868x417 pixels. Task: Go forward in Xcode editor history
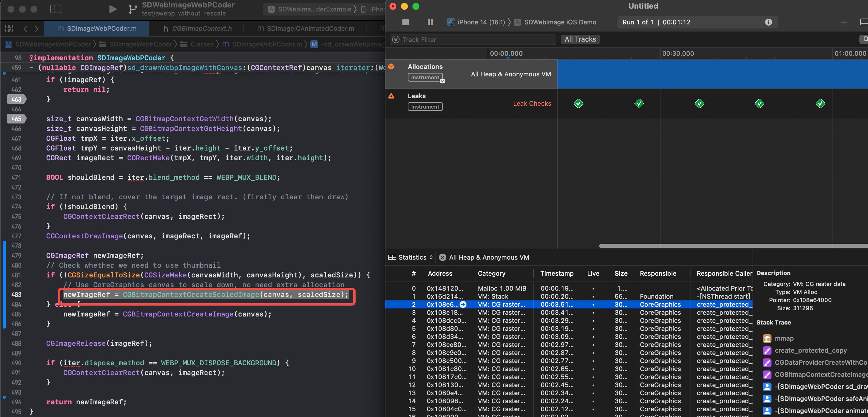pos(36,29)
